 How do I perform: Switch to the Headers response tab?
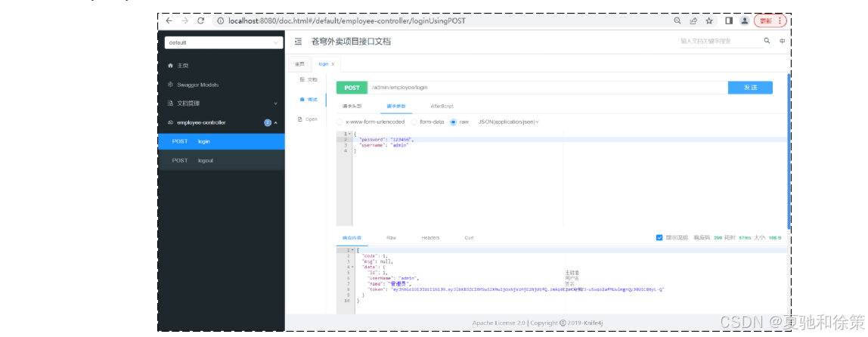[431, 237]
